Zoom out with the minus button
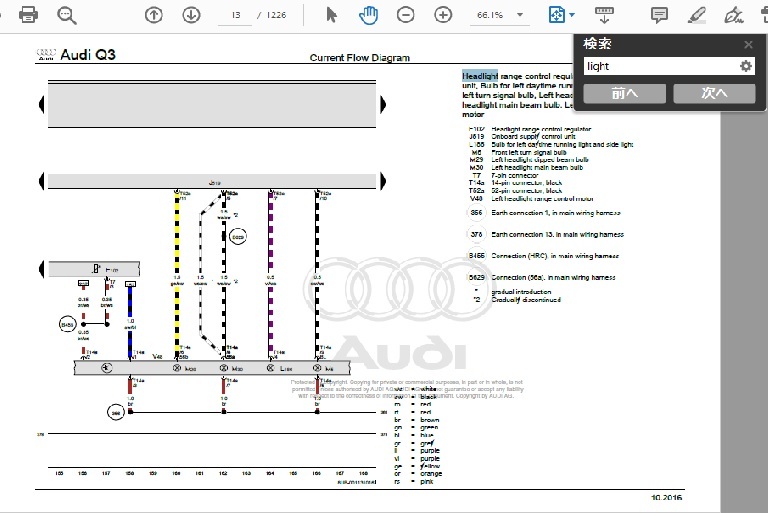 pyautogui.click(x=406, y=15)
